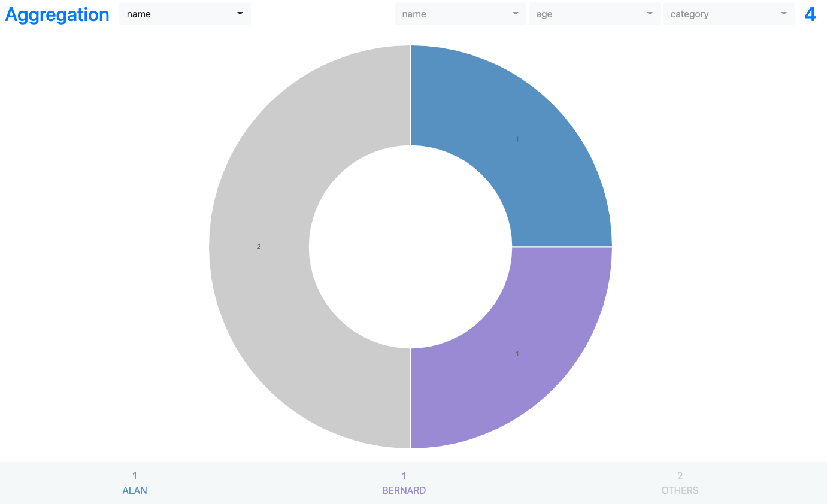Click the total count 4
The image size is (827, 504).
[x=810, y=14]
